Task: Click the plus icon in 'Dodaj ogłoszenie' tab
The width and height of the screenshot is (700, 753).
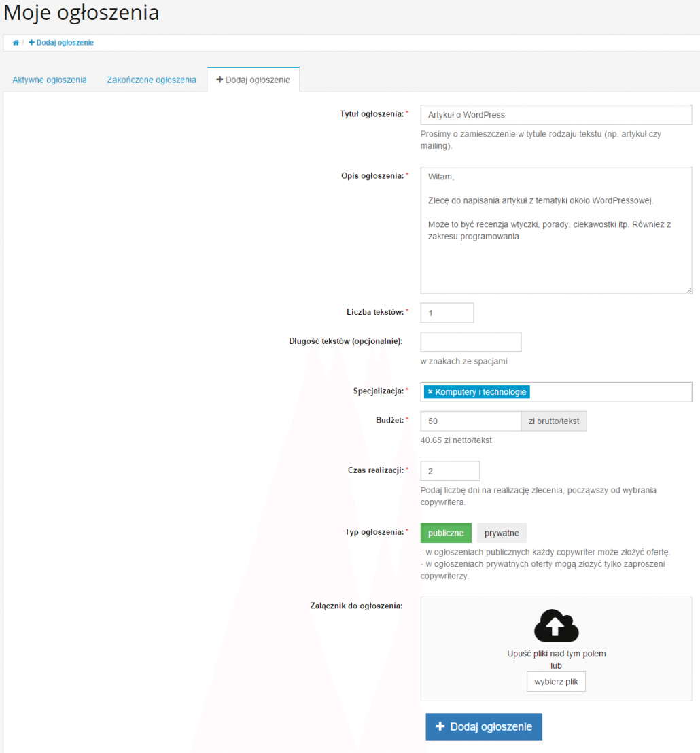Action: [x=220, y=80]
